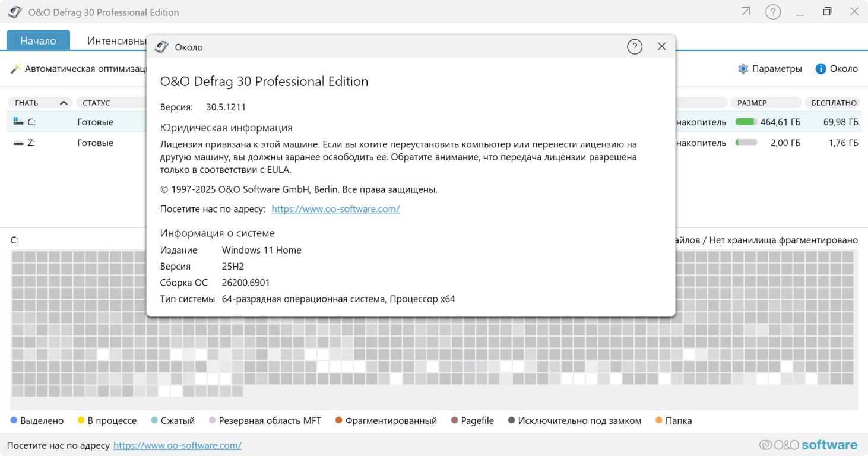The height and width of the screenshot is (456, 868).
Task: Click the БЕСПЛАТНО column header
Action: (834, 103)
